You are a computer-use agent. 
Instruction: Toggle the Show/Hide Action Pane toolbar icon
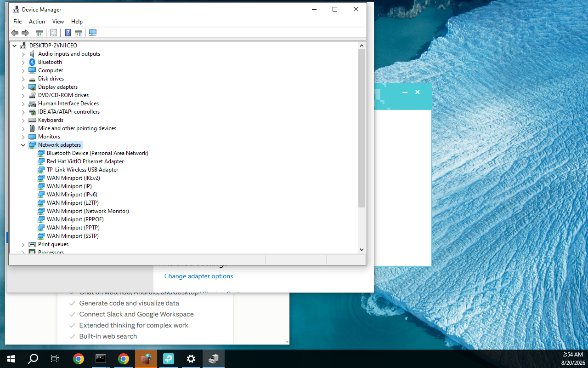79,33
